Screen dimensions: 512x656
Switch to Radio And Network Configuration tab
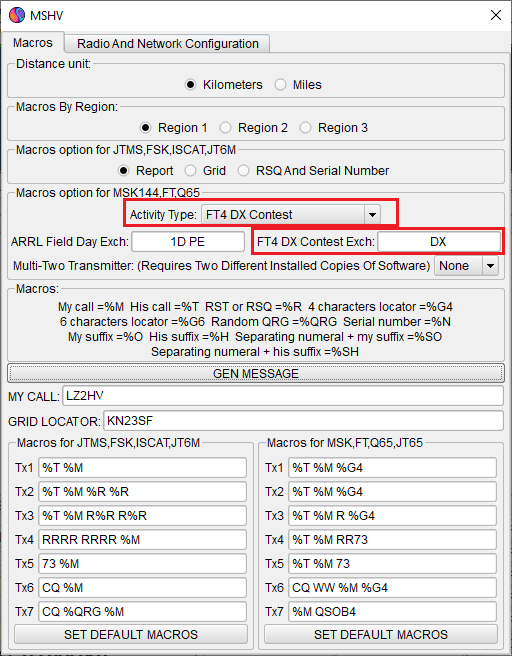click(x=168, y=44)
